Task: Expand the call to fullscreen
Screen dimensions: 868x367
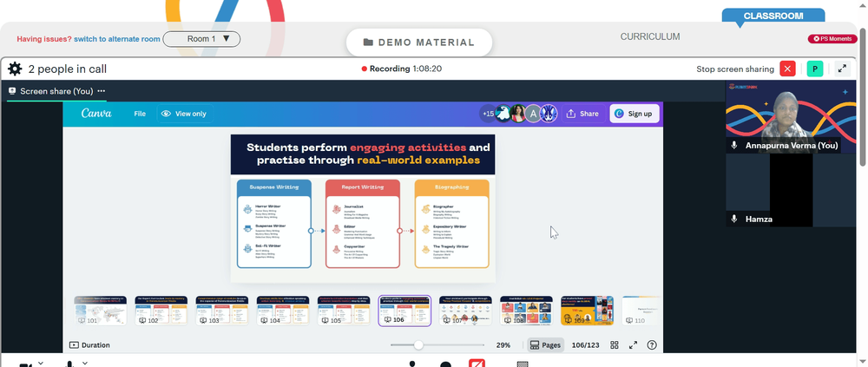Action: [x=842, y=69]
